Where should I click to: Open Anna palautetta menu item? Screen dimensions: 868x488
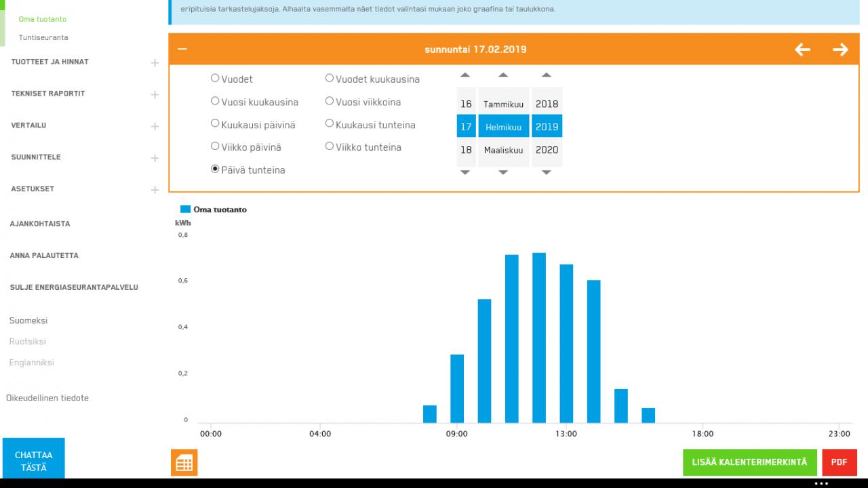pyautogui.click(x=44, y=256)
